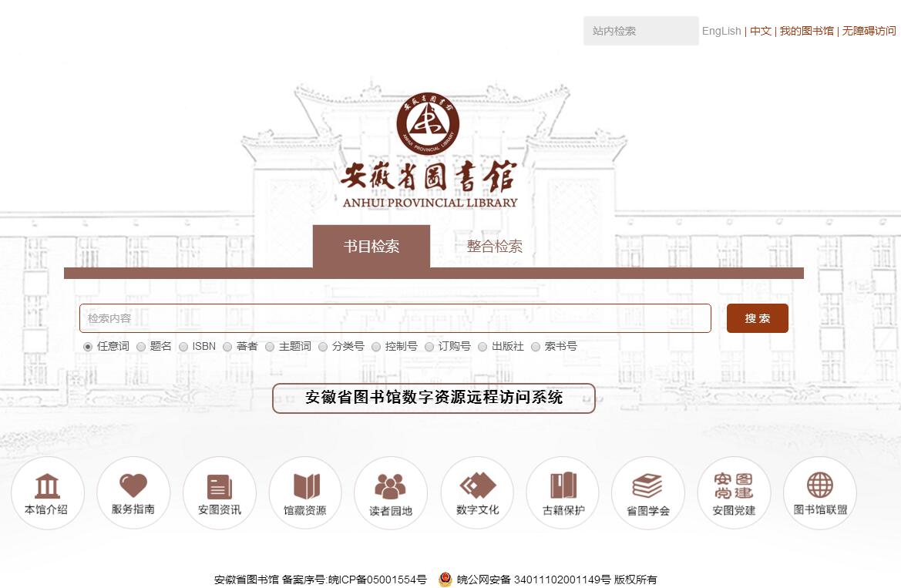The width and height of the screenshot is (901, 588).
Task: Click the 搜索 search button
Action: 758,318
